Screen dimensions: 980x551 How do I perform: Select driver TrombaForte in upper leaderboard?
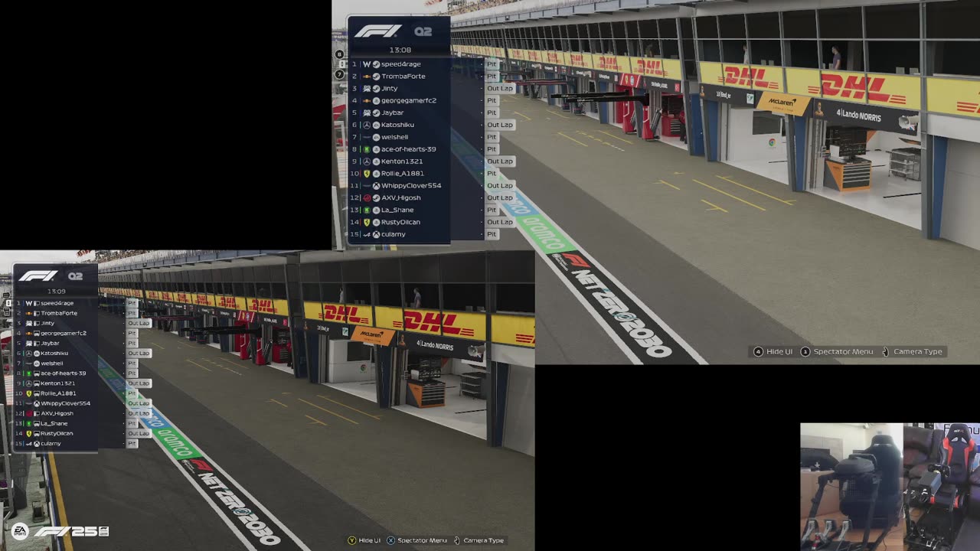pyautogui.click(x=403, y=77)
